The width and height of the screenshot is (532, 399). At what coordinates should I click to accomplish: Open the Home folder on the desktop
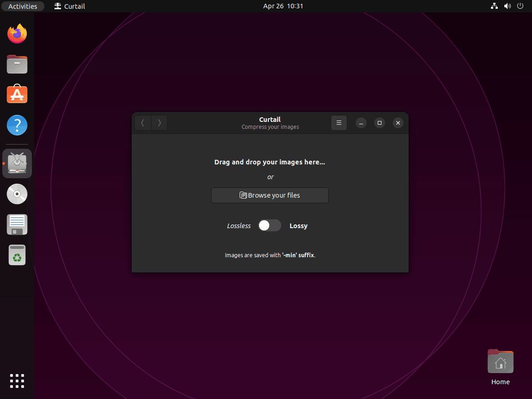[x=500, y=361]
